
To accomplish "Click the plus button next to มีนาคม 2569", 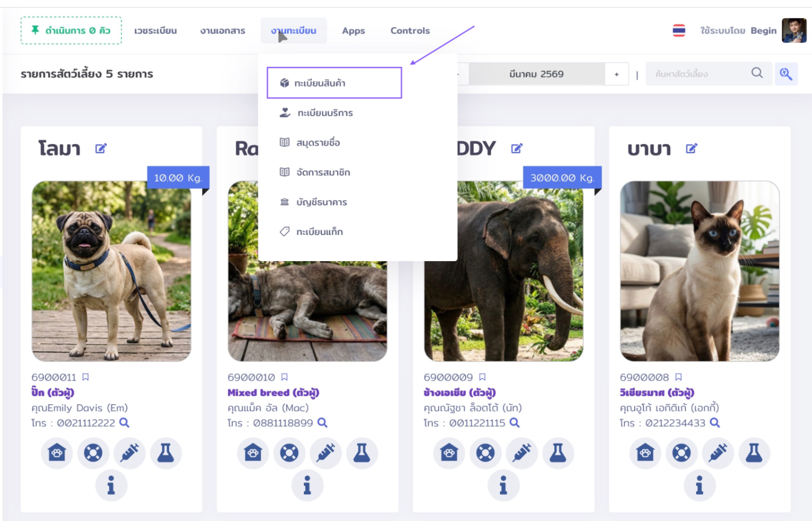I will pyautogui.click(x=617, y=74).
